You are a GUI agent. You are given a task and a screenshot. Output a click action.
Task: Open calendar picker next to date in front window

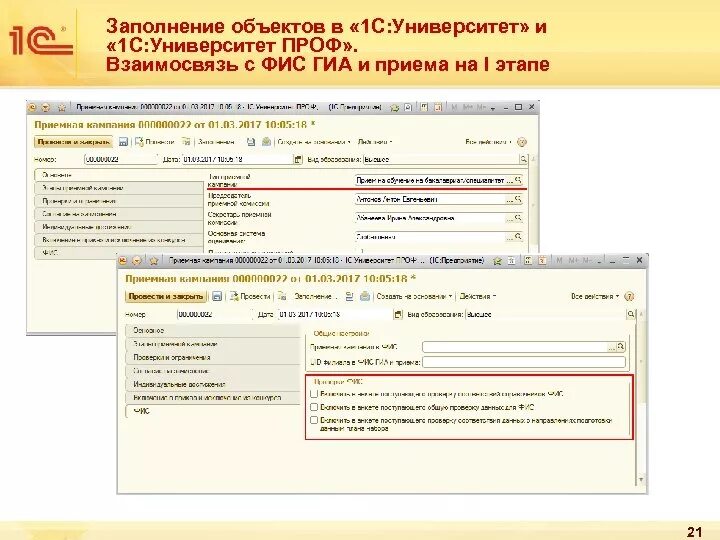(x=398, y=315)
